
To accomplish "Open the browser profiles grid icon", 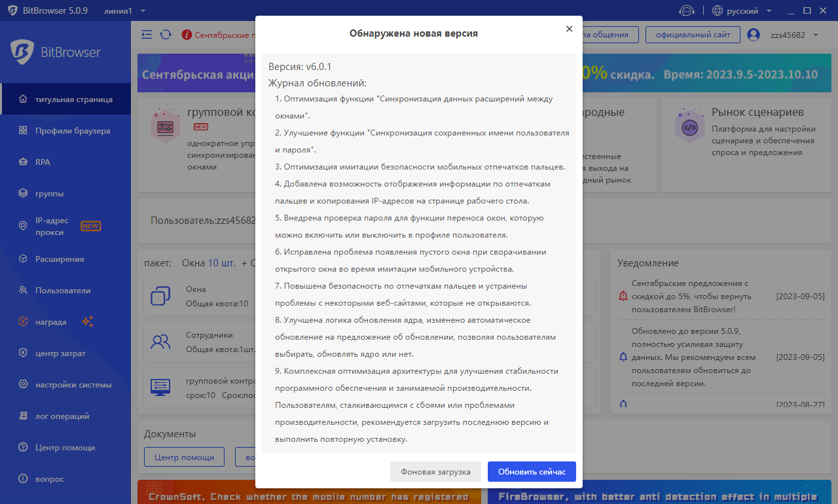I will (x=23, y=131).
